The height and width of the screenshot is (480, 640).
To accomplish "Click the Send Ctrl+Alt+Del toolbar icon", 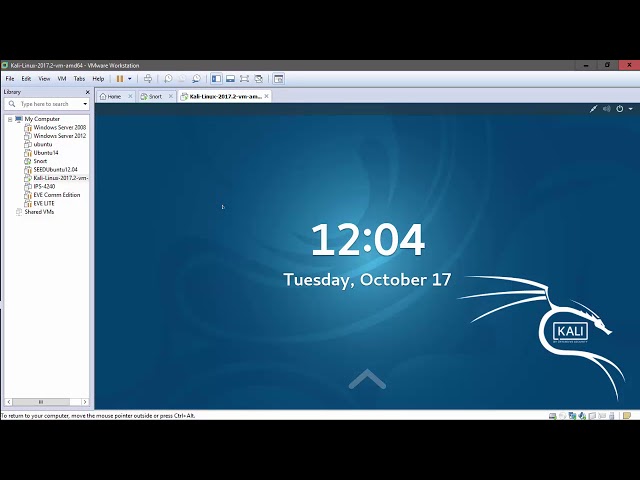I will click(148, 79).
